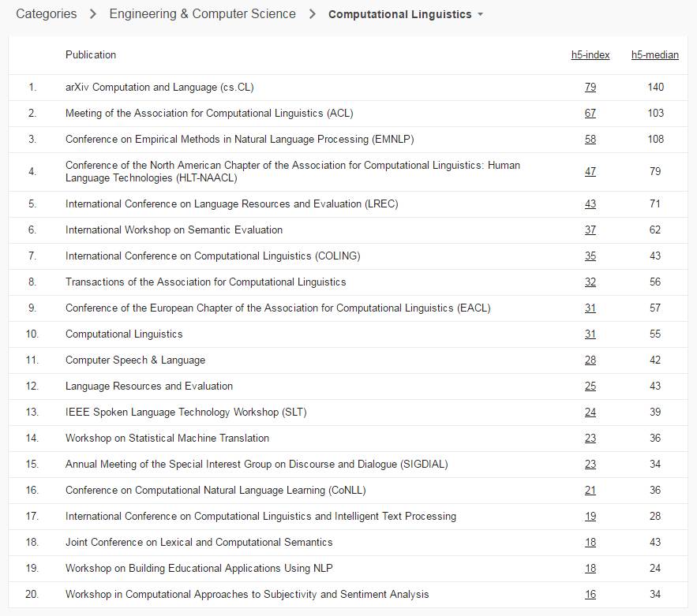This screenshot has height=616, width=697.
Task: Click the h5-median column header
Action: (x=655, y=55)
